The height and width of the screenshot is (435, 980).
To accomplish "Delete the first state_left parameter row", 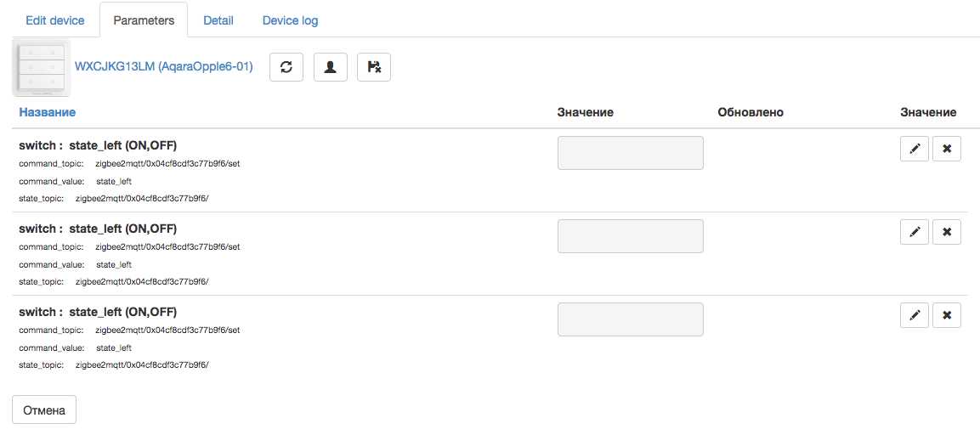I will click(947, 149).
